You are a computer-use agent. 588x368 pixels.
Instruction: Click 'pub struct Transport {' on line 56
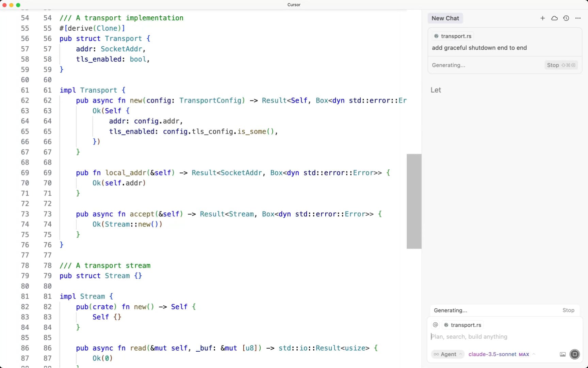point(105,39)
